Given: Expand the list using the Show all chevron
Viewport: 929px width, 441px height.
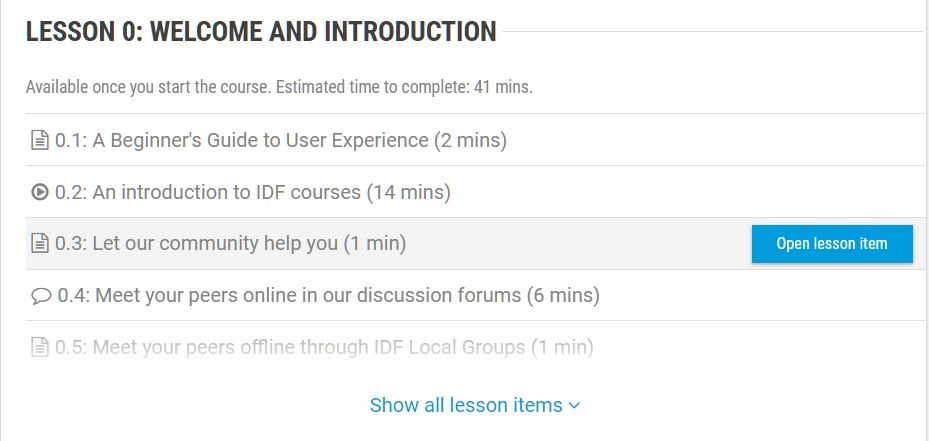Looking at the screenshot, I should click(x=574, y=406).
